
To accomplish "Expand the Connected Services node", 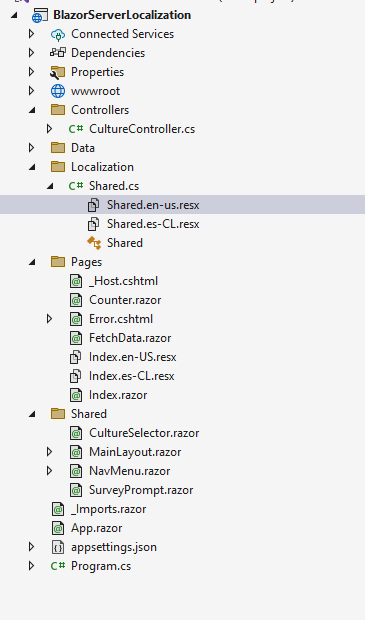I will 32,34.
